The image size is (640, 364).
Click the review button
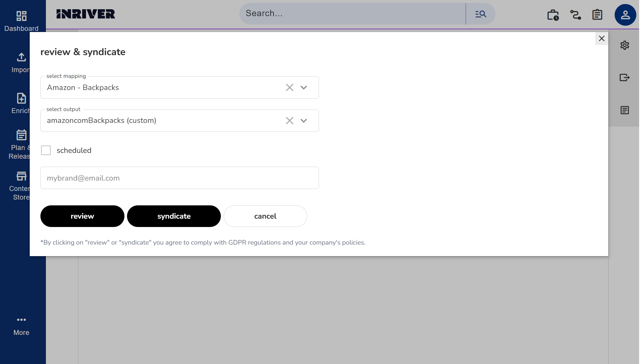coord(82,216)
